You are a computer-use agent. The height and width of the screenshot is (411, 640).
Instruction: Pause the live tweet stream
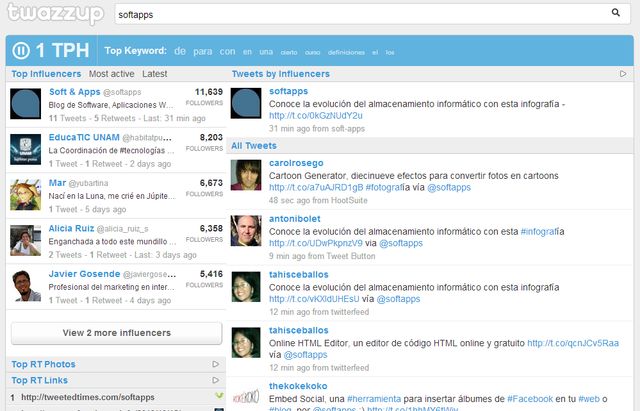[x=21, y=51]
